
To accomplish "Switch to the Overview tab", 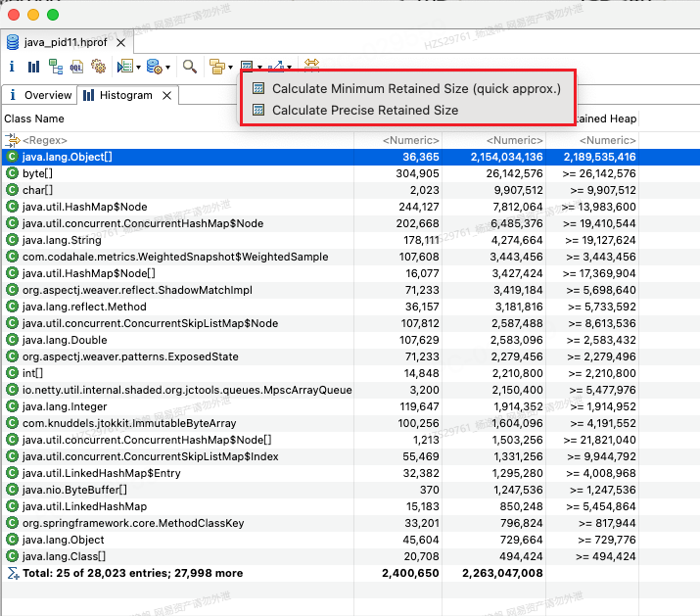I will click(x=40, y=95).
